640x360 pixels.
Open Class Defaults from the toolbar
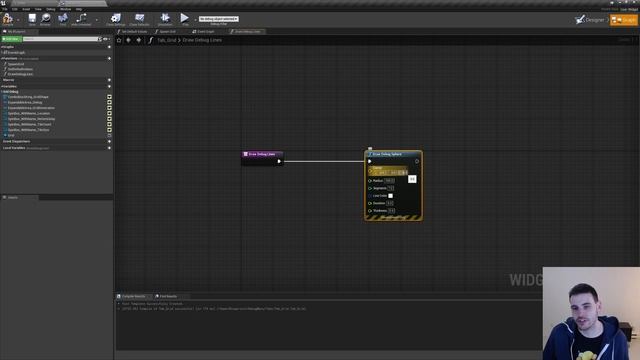tap(139, 18)
